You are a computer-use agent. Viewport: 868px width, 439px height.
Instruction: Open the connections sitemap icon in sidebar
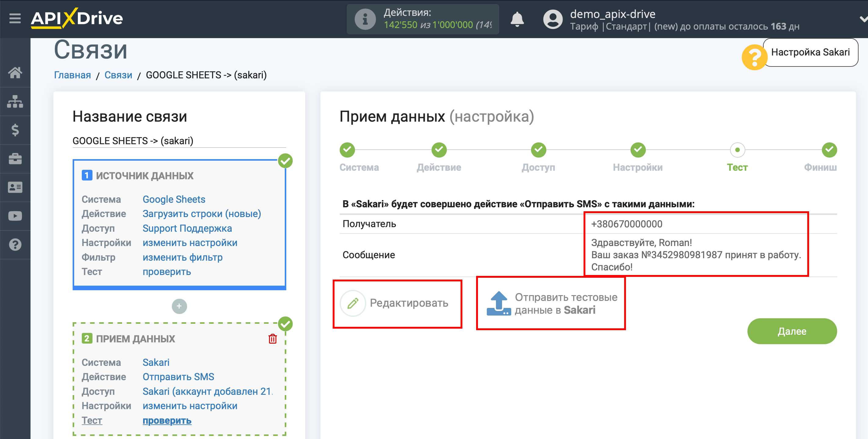[x=15, y=101]
